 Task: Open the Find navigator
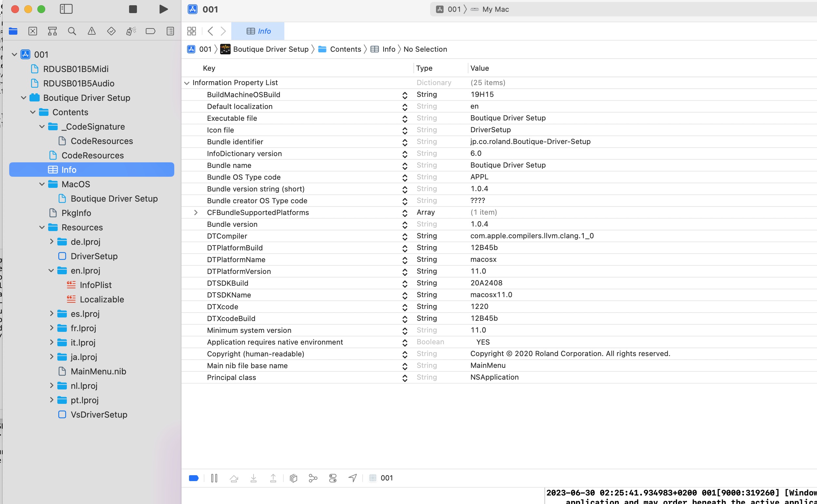pyautogui.click(x=72, y=31)
